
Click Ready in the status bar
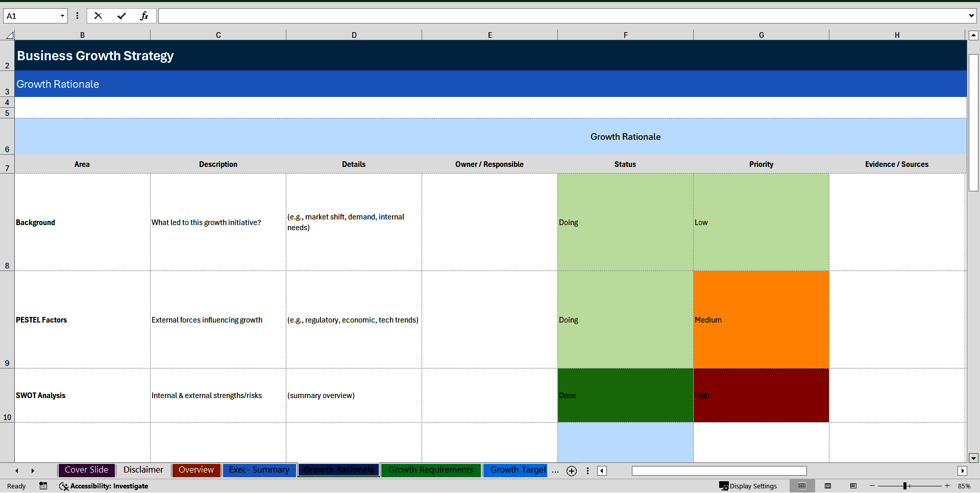[16, 486]
